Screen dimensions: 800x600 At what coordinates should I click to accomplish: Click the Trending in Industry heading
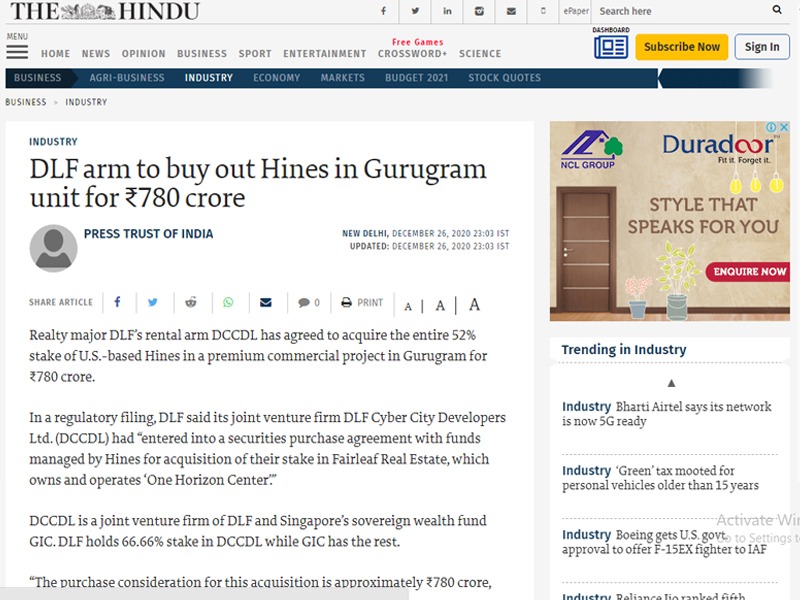pos(624,349)
